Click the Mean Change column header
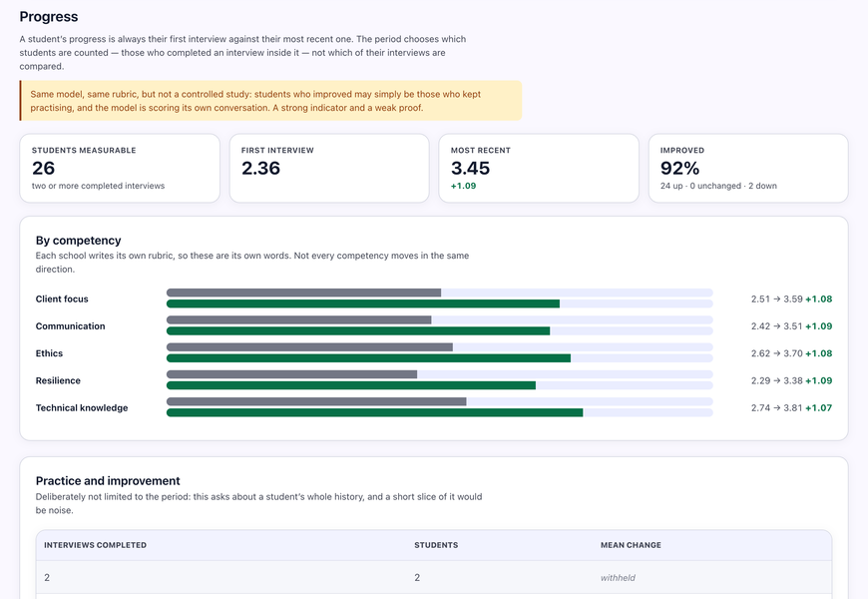868x599 pixels. pyautogui.click(x=631, y=545)
